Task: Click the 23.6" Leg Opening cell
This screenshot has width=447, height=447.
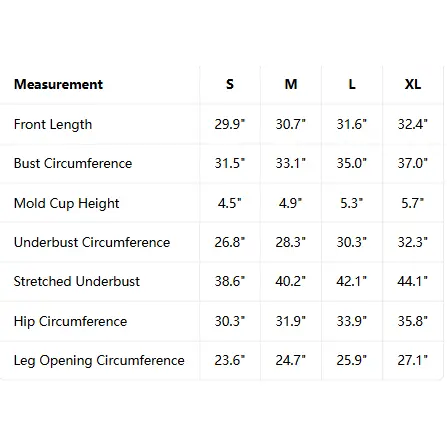Action: [230, 360]
